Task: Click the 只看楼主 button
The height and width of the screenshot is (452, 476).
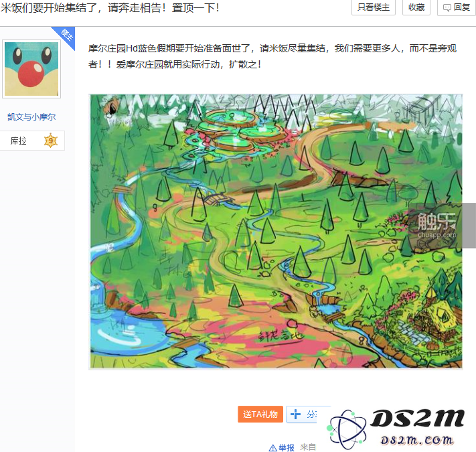Action: click(374, 7)
